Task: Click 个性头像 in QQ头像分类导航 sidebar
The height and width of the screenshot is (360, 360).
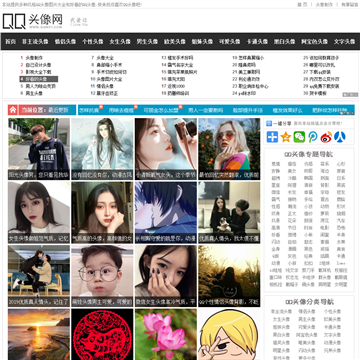Action: pyautogui.click(x=333, y=312)
